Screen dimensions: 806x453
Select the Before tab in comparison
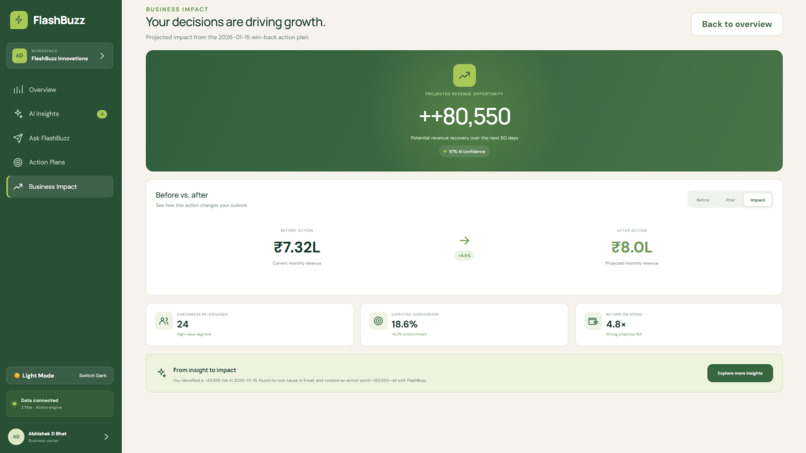pos(703,200)
